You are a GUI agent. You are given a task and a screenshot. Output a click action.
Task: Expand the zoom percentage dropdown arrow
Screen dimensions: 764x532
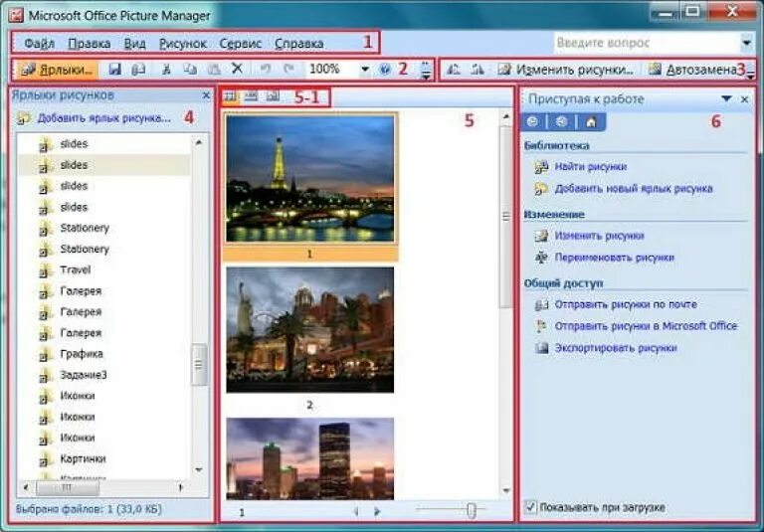pyautogui.click(x=365, y=70)
